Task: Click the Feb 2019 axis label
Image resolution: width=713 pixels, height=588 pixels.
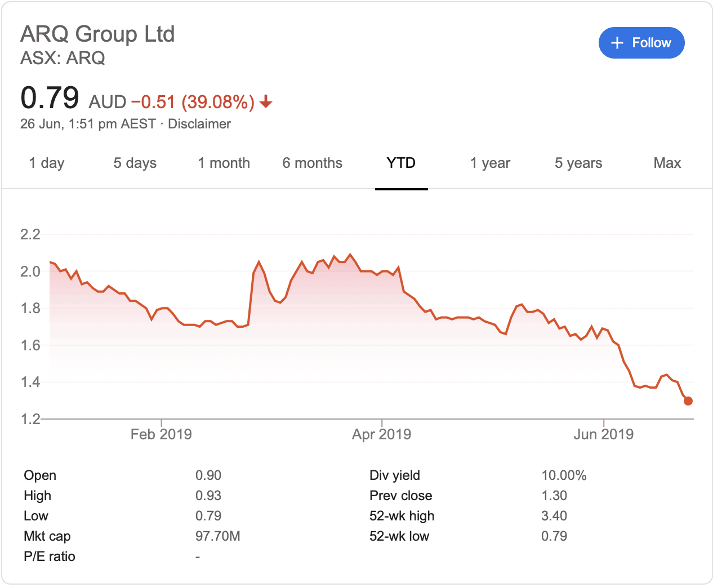Action: coord(161,434)
